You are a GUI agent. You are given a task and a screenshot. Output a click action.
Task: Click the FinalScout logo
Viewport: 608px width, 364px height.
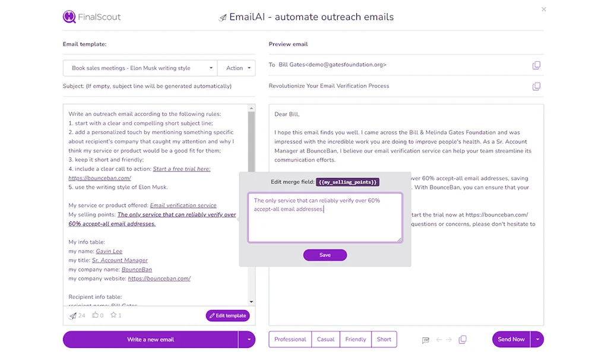[91, 17]
